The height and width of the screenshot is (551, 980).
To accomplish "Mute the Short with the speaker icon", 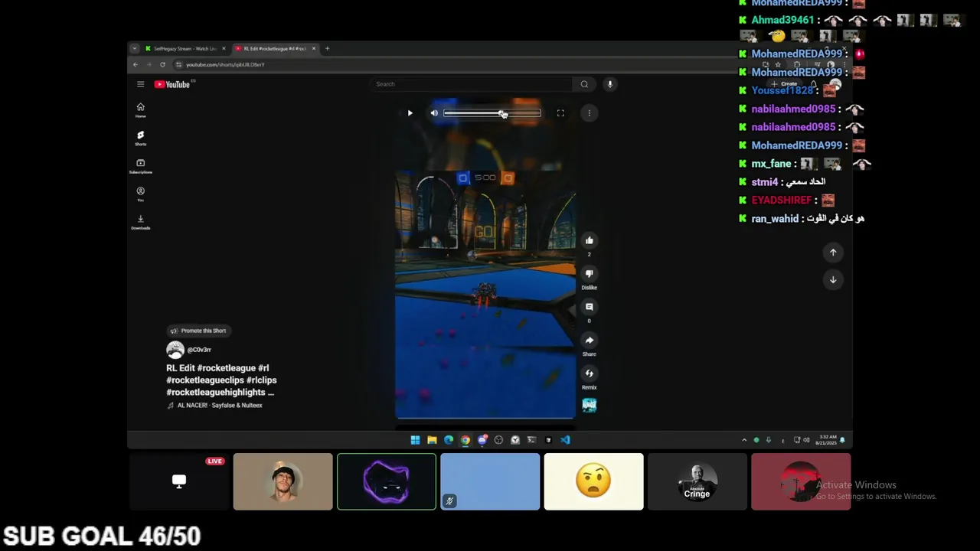I will pyautogui.click(x=434, y=113).
